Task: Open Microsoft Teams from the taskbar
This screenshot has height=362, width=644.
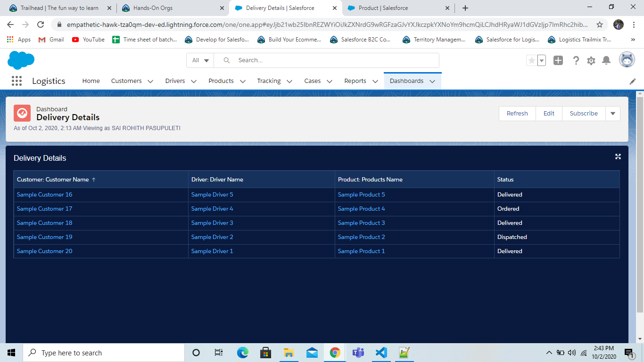Action: point(358,353)
